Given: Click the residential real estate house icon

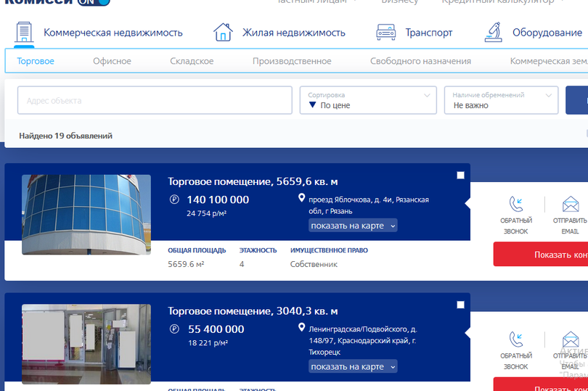Looking at the screenshot, I should click(x=223, y=33).
